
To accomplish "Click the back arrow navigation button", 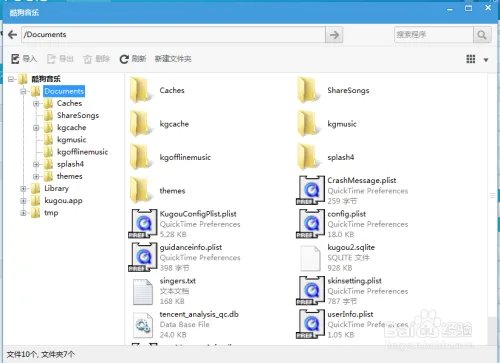I will pyautogui.click(x=12, y=35).
